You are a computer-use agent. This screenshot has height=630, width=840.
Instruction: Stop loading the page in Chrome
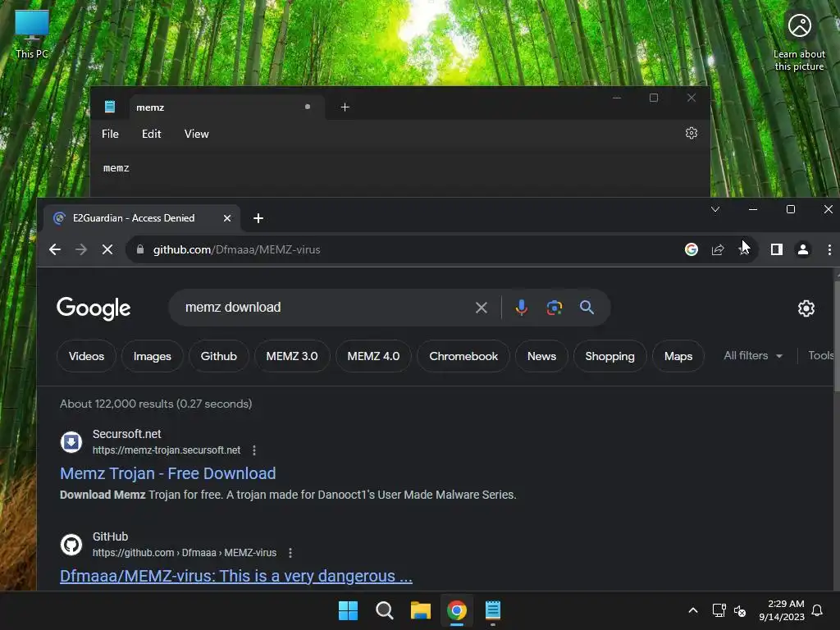point(107,249)
